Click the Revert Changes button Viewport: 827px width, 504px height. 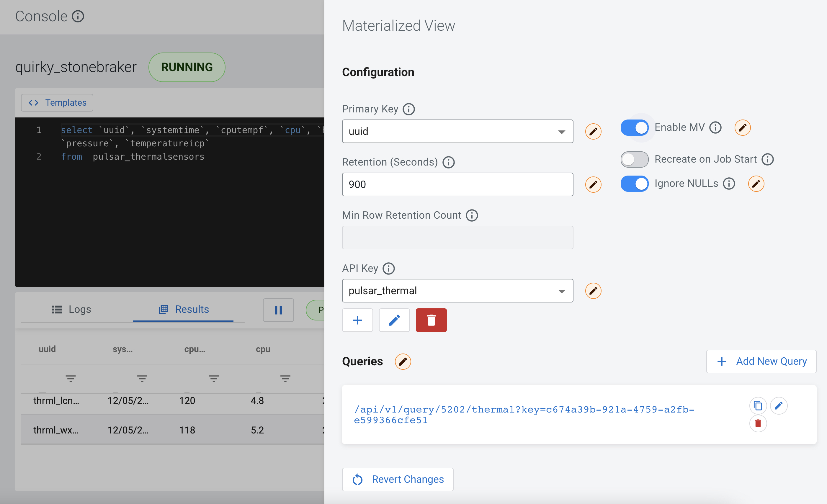(x=397, y=479)
